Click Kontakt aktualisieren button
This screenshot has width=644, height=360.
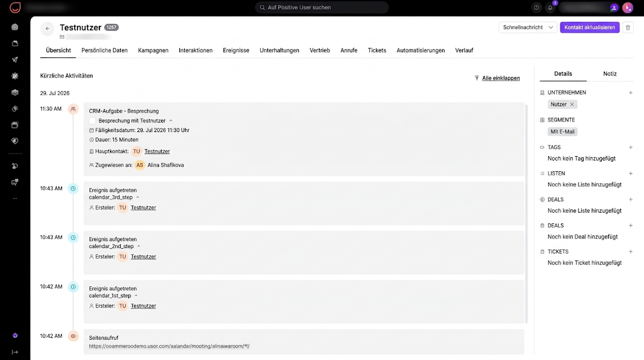pos(590,28)
